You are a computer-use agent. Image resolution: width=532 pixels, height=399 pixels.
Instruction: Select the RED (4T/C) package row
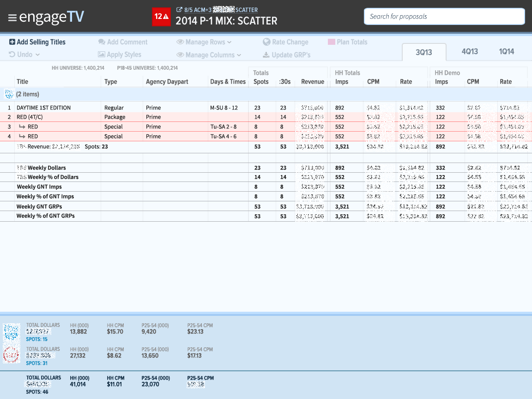pos(266,117)
